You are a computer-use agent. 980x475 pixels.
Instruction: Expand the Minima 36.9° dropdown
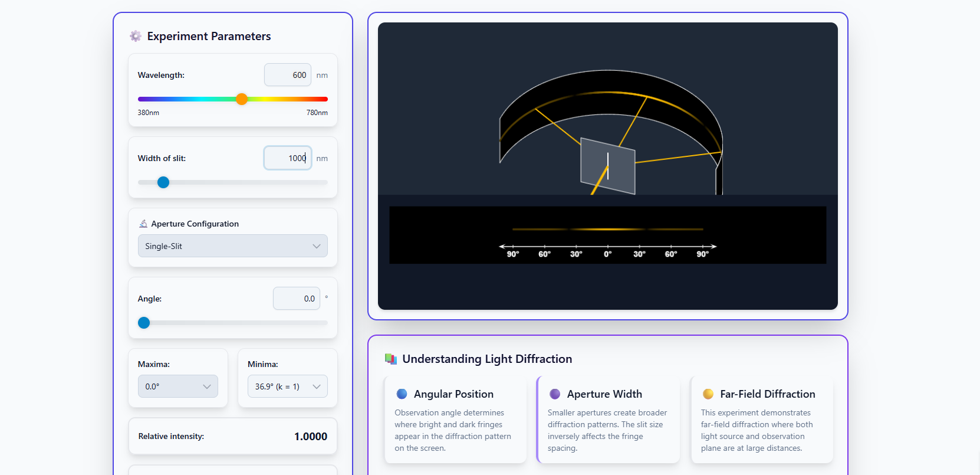(x=287, y=386)
